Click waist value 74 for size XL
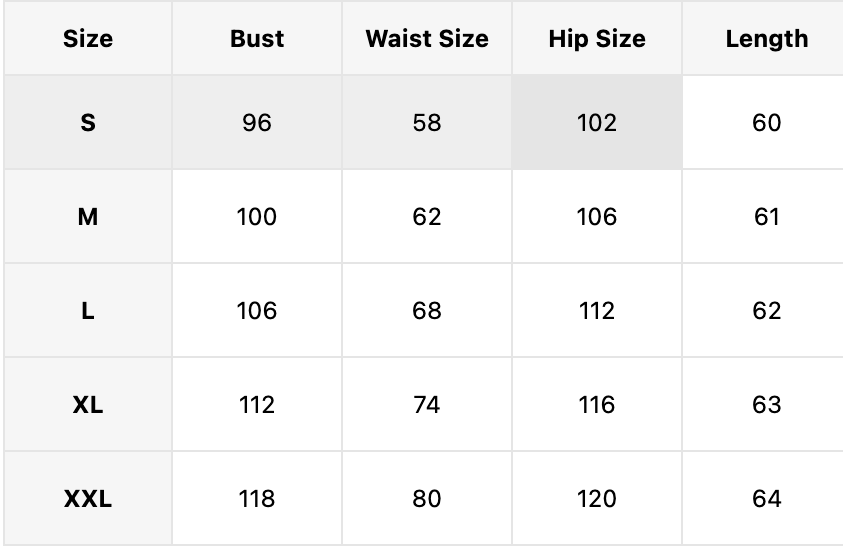This screenshot has width=844, height=546. 427,404
